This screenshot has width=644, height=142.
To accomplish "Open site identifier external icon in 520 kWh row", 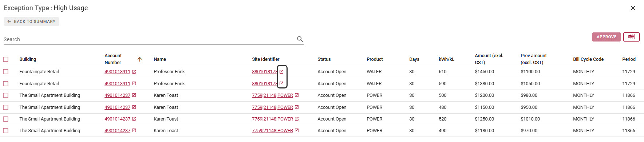I will [x=297, y=119].
